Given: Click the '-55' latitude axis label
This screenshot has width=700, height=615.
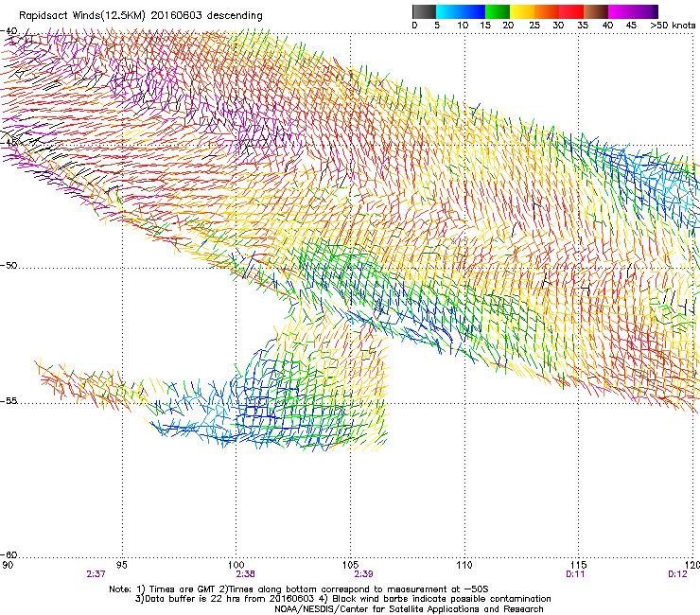Looking at the screenshot, I should [9, 401].
